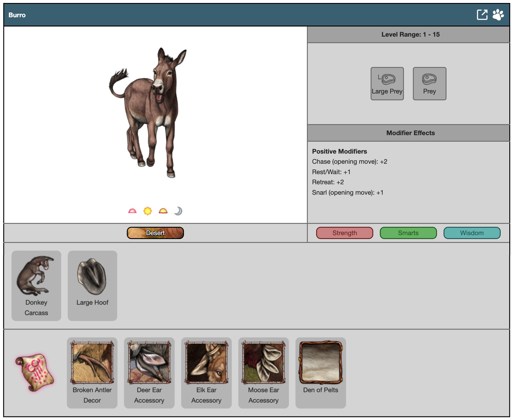Select the teal Wisdom stat button
Screen dimensions: 512x420
point(472,233)
